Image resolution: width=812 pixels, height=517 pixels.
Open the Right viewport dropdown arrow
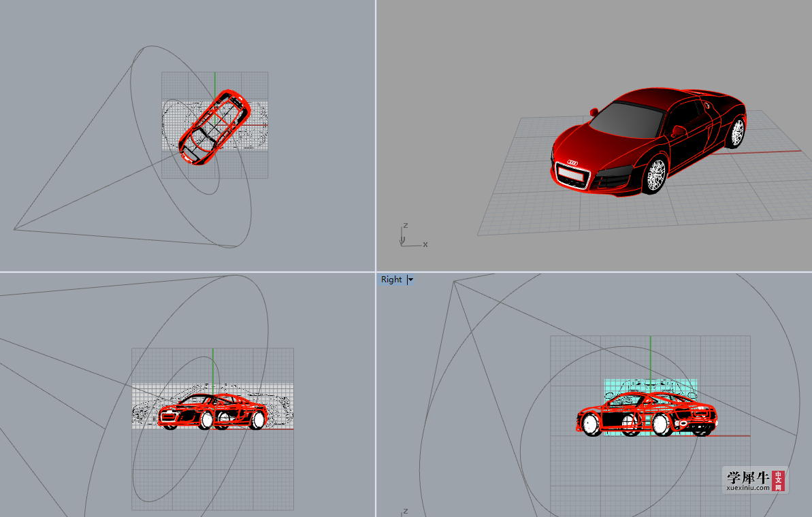pos(410,280)
